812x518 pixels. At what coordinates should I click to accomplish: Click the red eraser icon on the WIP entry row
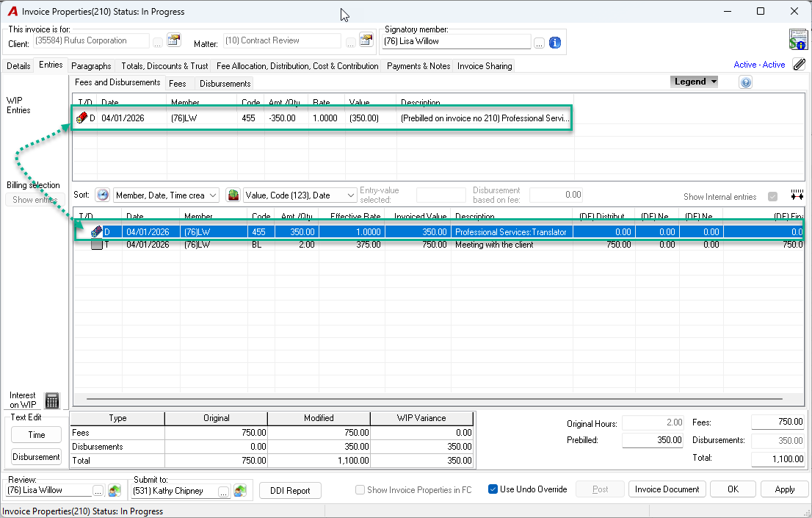(x=81, y=118)
